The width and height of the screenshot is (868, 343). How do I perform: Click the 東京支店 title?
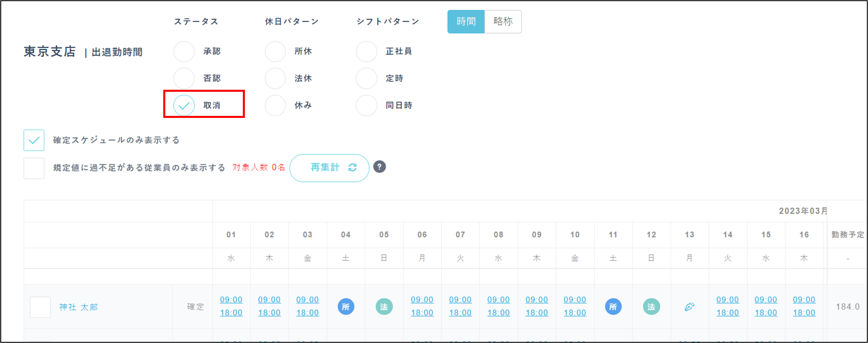50,51
